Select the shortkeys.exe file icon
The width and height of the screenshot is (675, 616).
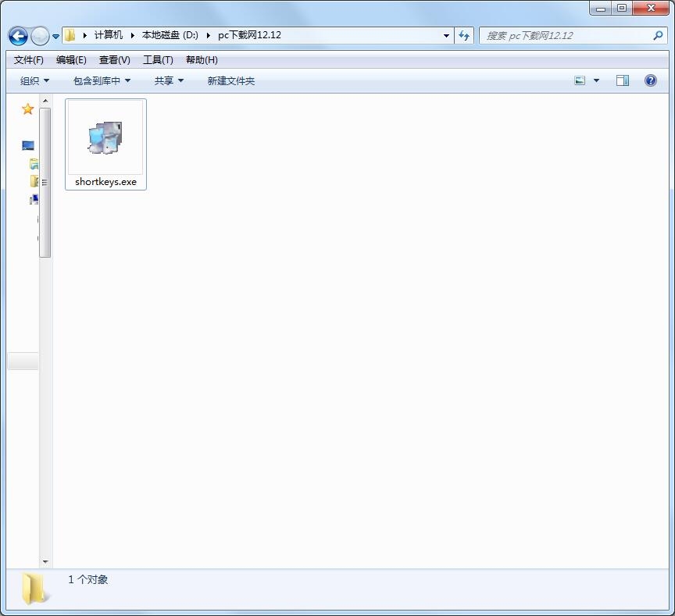[105, 137]
